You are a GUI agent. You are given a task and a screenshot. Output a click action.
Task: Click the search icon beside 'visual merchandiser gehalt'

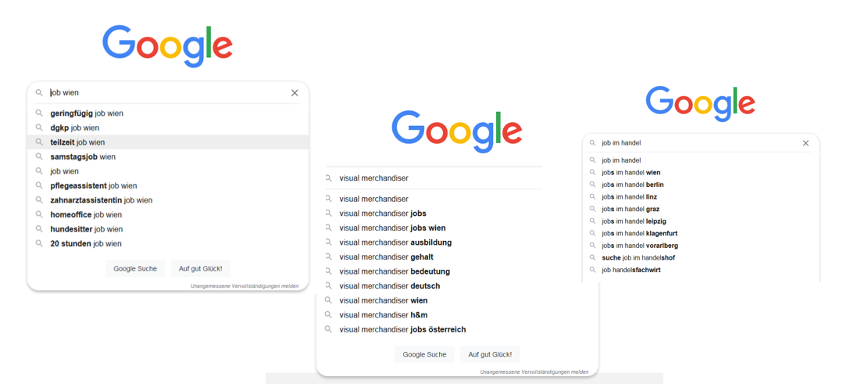(x=329, y=257)
